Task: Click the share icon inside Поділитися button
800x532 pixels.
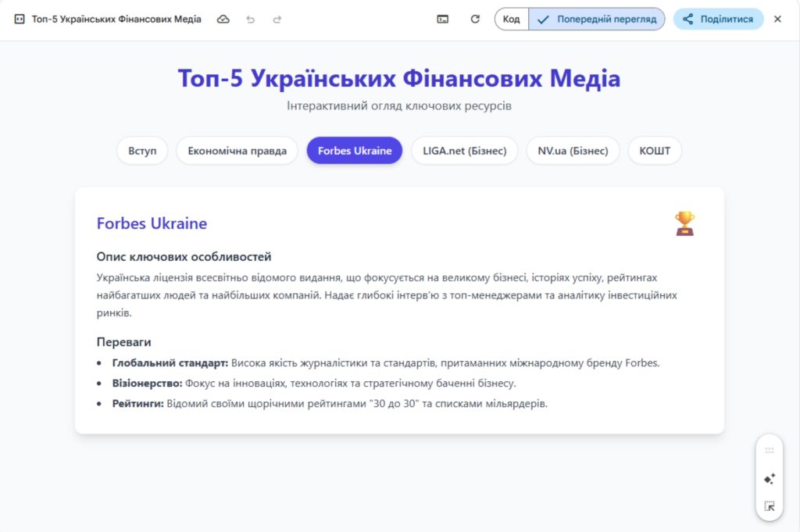Action: point(687,18)
